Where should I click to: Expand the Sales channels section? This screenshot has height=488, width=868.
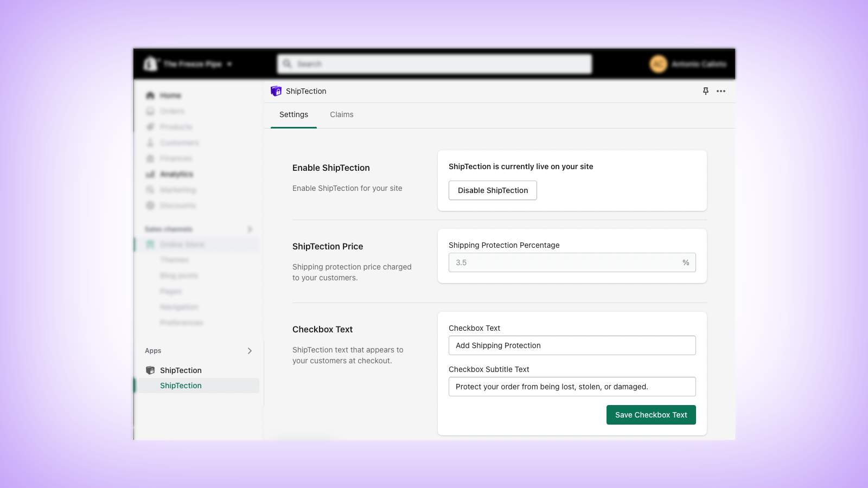point(250,229)
